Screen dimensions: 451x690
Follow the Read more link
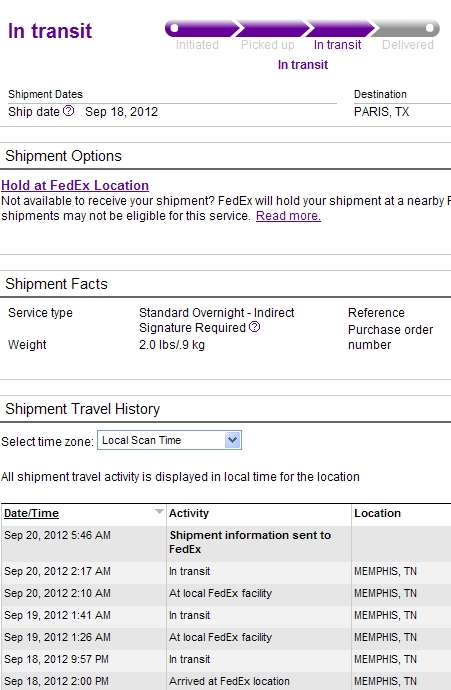pos(288,216)
